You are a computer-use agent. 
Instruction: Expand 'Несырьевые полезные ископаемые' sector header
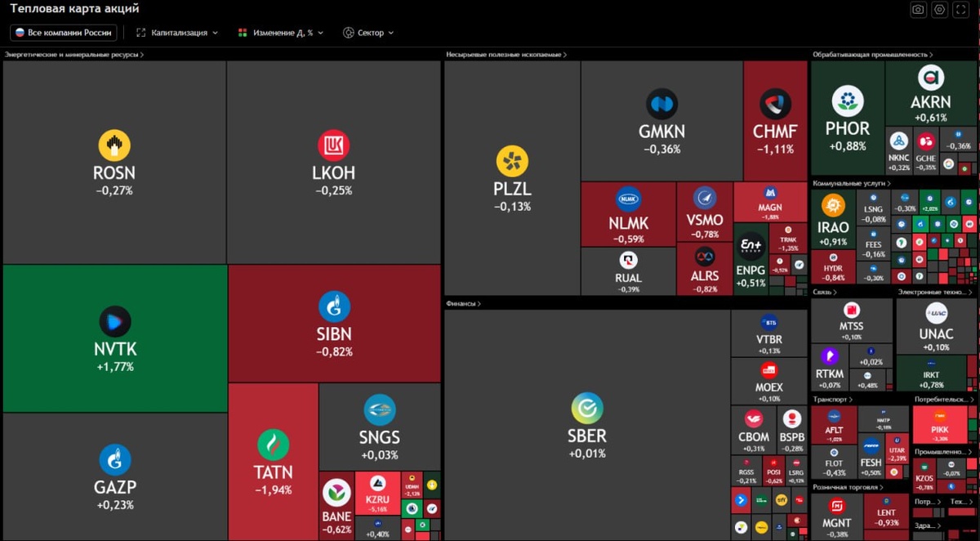(506, 55)
